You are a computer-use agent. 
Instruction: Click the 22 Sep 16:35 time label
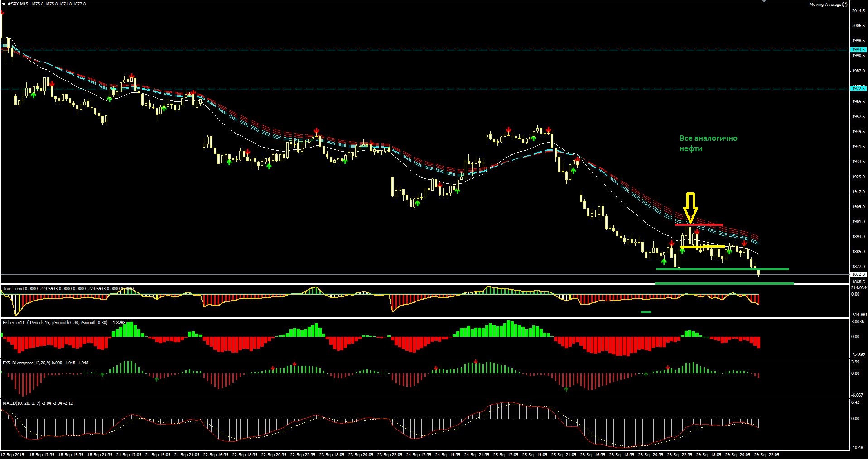(216, 455)
